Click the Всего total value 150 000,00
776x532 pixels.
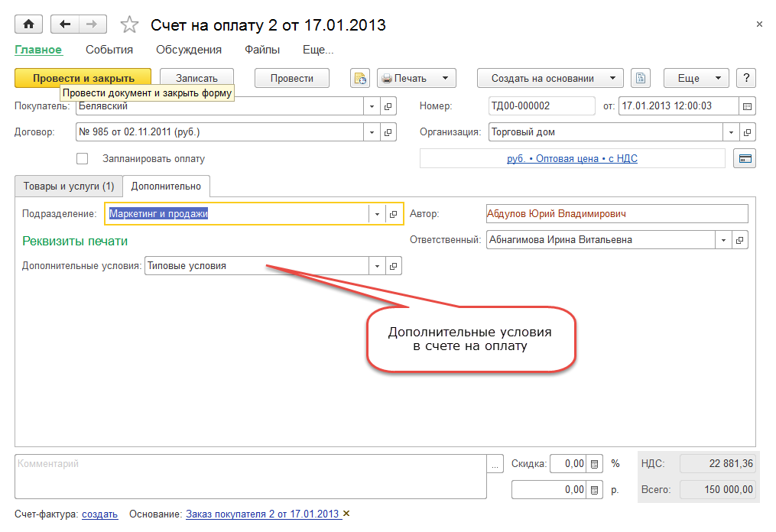point(718,489)
